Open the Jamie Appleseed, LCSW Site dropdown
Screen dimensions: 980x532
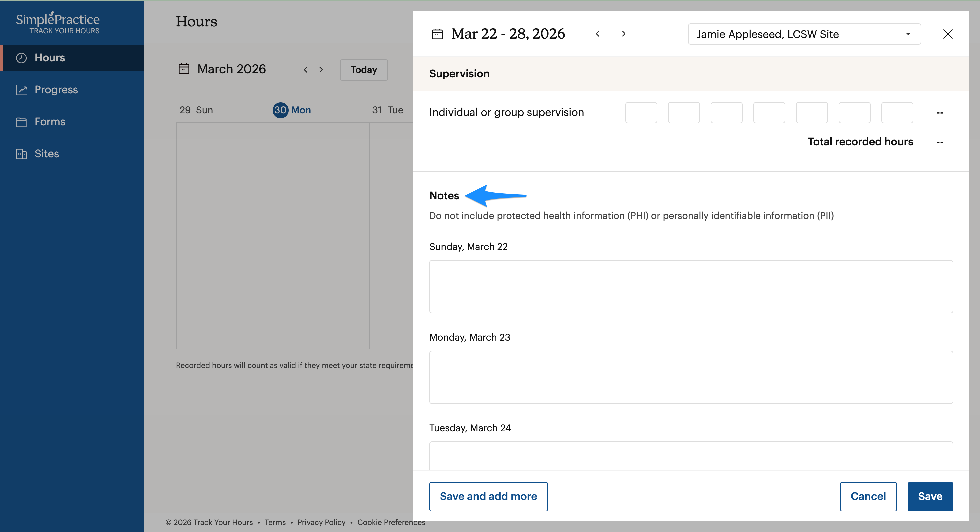pos(804,34)
